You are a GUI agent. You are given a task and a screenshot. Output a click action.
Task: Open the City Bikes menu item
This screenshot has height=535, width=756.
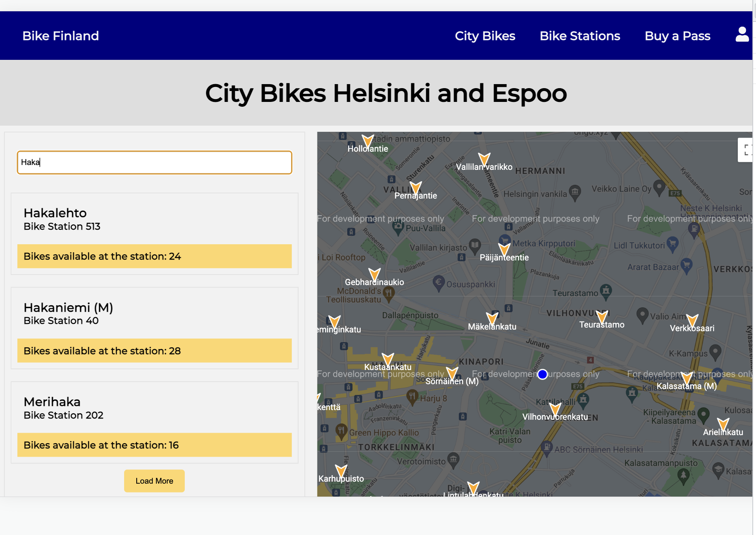(x=485, y=36)
